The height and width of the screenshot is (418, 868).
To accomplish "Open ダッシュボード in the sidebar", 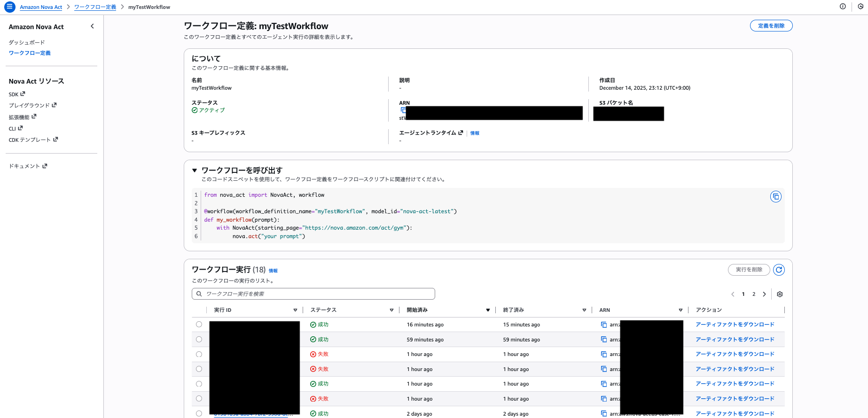I will point(27,42).
